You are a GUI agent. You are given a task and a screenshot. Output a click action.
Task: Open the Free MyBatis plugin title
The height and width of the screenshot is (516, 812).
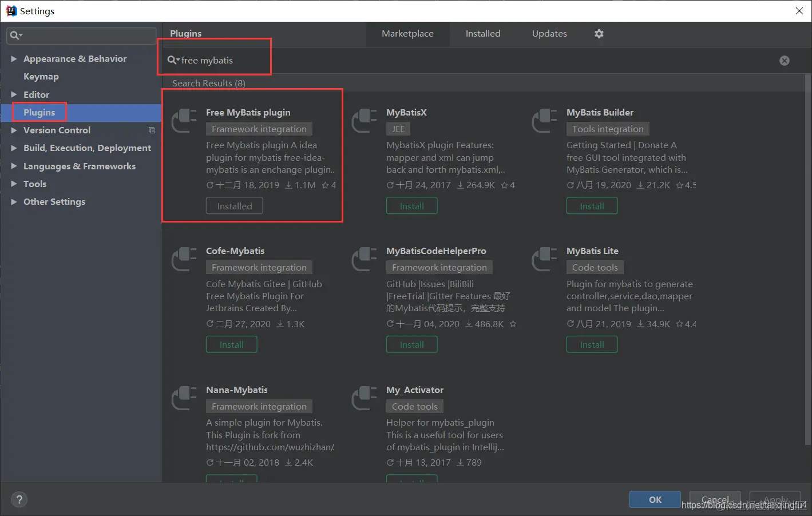pyautogui.click(x=248, y=113)
